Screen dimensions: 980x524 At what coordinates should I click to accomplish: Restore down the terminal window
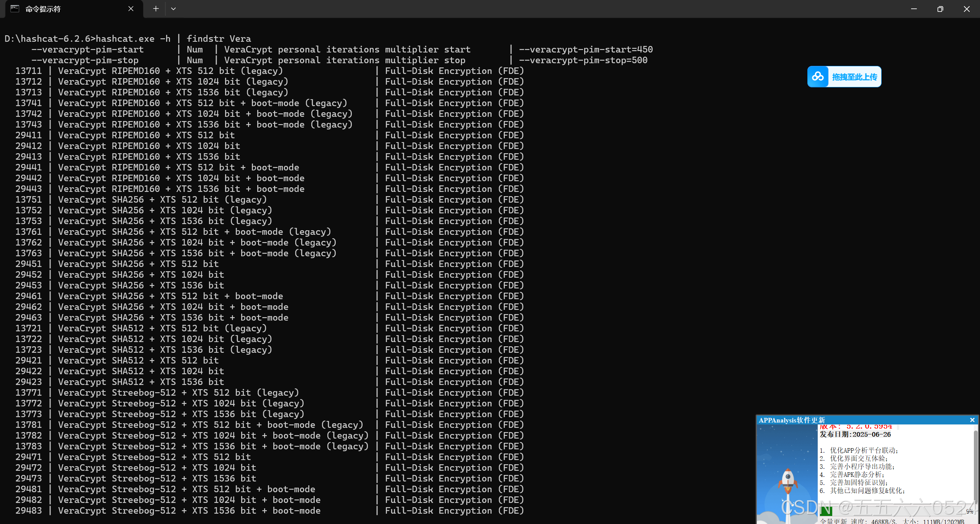pos(940,9)
